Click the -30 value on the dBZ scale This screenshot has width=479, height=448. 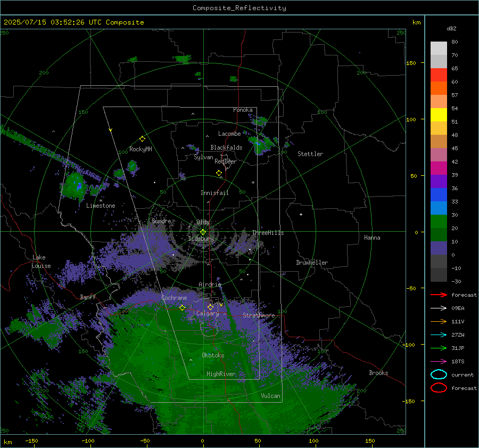(456, 281)
